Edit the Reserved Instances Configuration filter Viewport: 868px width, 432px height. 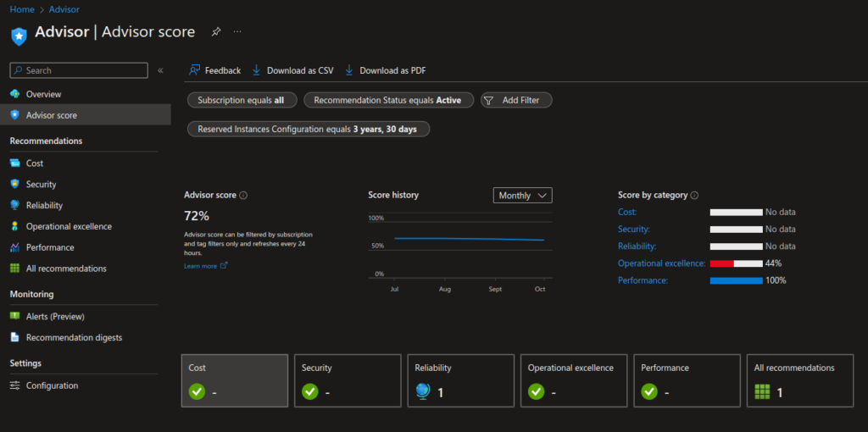pos(307,129)
